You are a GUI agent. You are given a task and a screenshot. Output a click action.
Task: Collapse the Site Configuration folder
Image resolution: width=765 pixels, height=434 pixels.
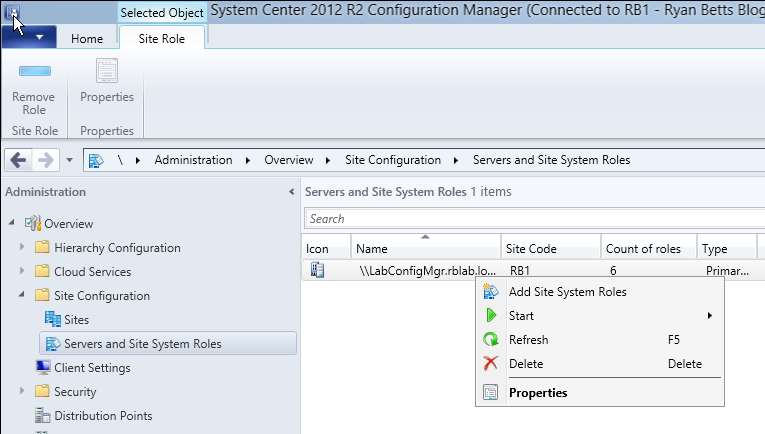21,295
